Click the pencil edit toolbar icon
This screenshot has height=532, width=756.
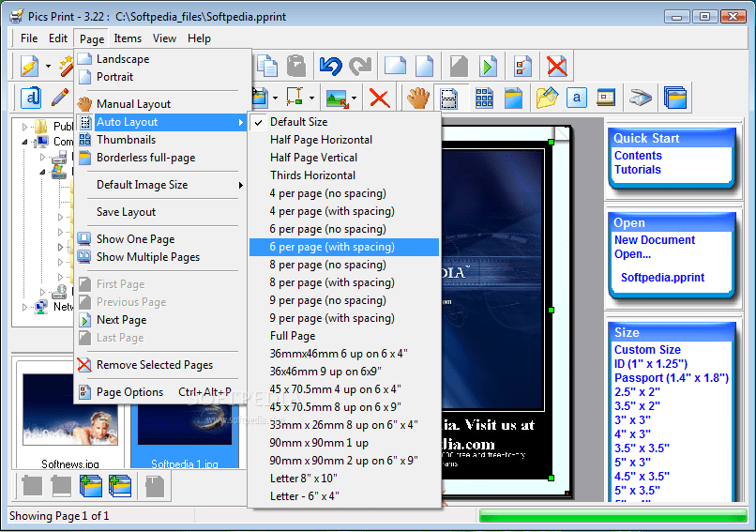[x=59, y=98]
